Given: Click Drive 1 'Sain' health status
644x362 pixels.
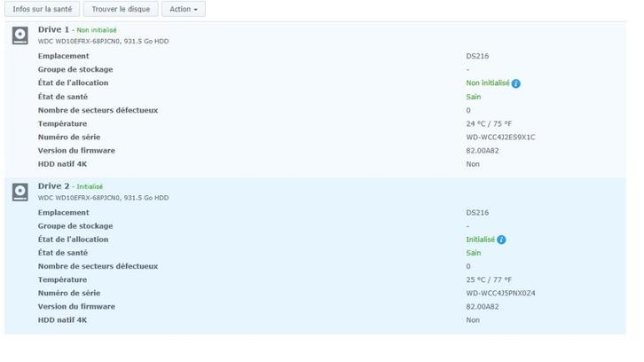Looking at the screenshot, I should tap(474, 97).
